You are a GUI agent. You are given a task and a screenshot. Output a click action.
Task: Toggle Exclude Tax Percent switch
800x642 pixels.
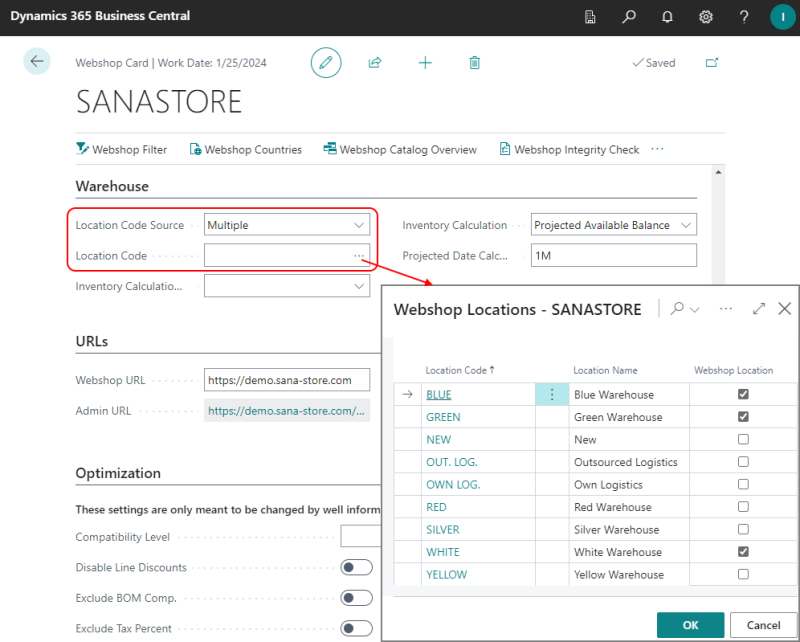click(356, 628)
